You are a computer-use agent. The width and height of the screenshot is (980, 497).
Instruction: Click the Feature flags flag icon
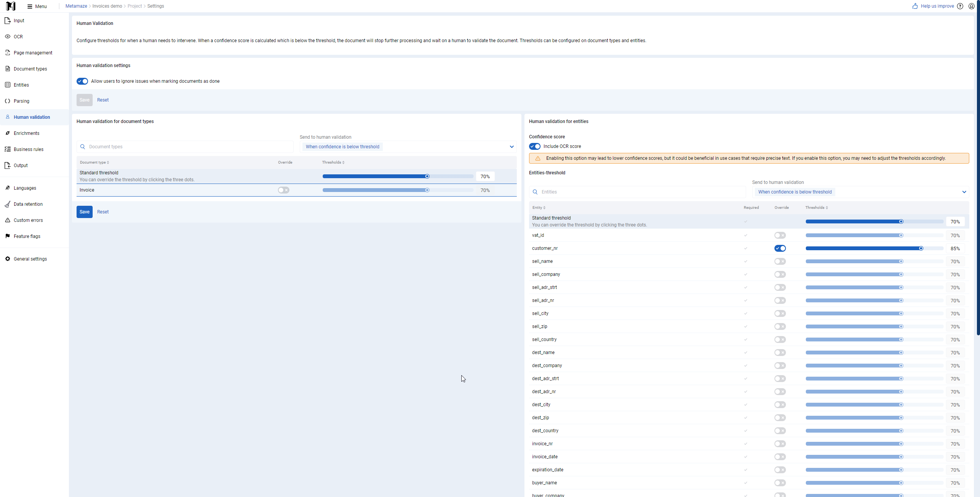(x=8, y=236)
